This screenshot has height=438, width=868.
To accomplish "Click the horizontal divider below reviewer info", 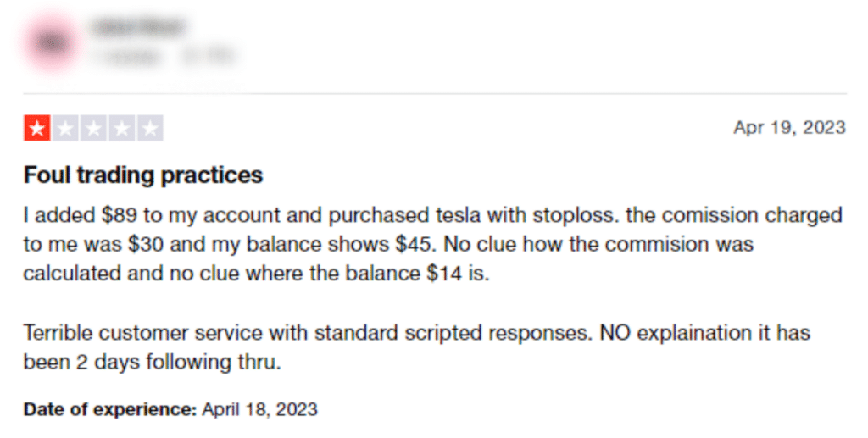I will pos(435,93).
